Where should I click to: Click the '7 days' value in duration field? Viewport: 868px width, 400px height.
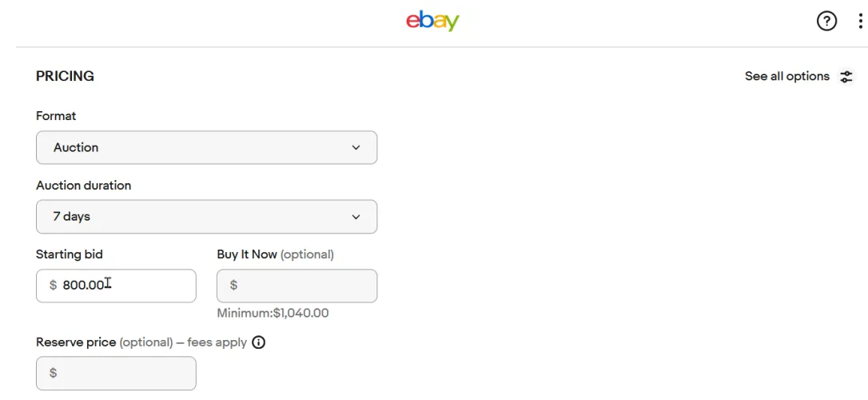(72, 217)
